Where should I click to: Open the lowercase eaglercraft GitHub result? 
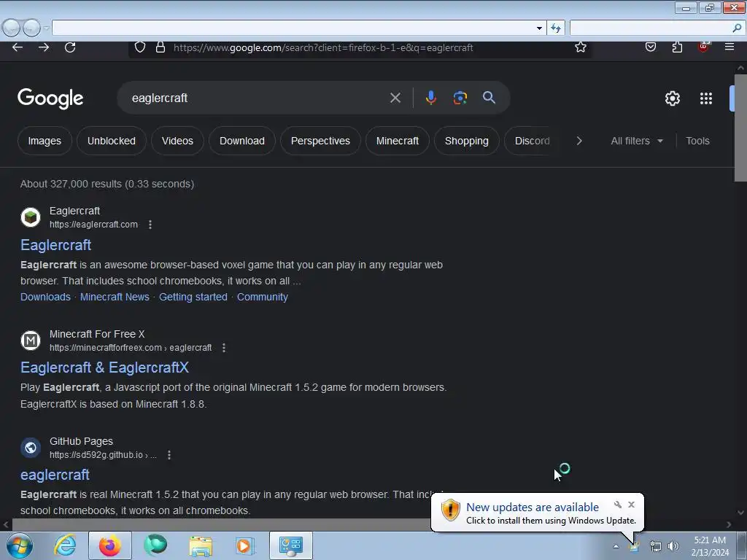55,475
